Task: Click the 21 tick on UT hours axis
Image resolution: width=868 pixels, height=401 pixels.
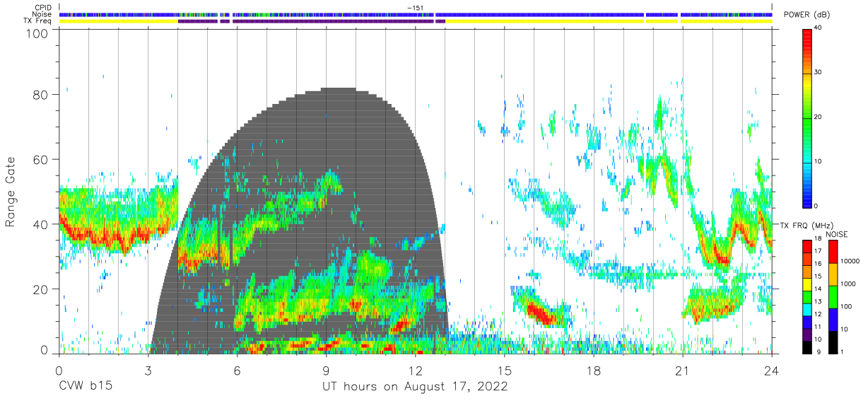Action: click(x=683, y=370)
